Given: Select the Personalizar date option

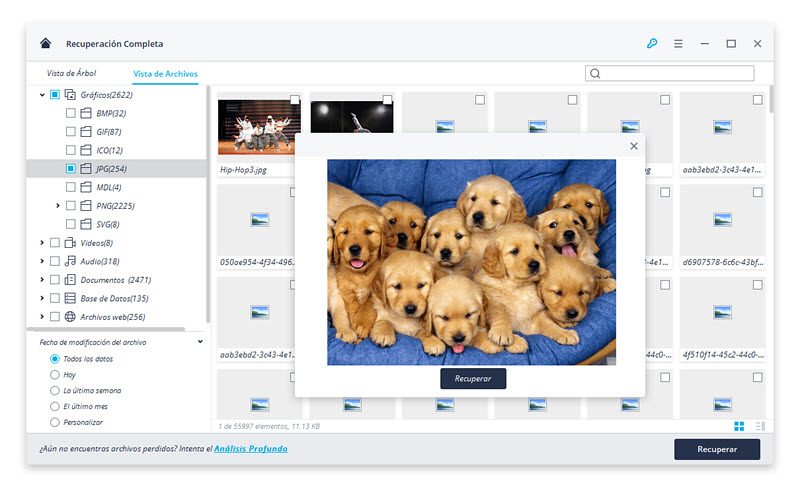Looking at the screenshot, I should click(55, 422).
